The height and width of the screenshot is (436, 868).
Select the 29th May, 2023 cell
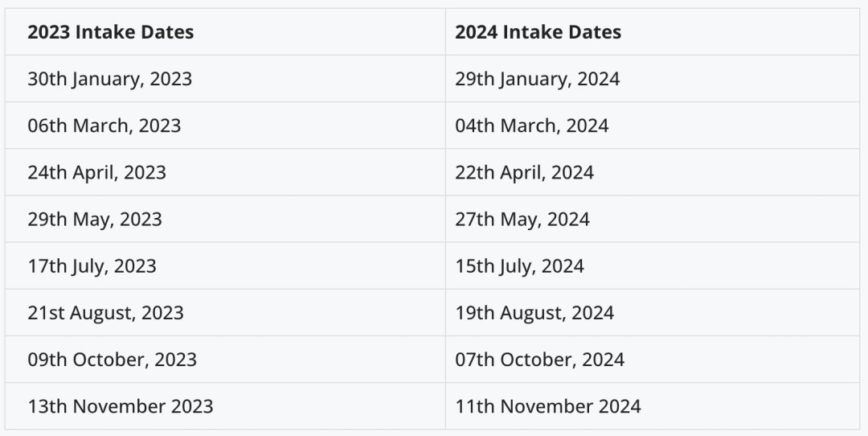coord(94,219)
